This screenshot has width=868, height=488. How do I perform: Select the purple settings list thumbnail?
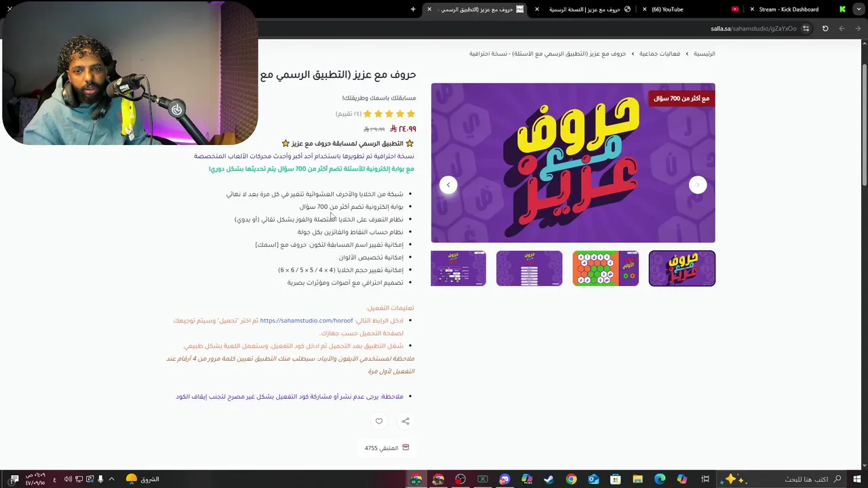[529, 268]
